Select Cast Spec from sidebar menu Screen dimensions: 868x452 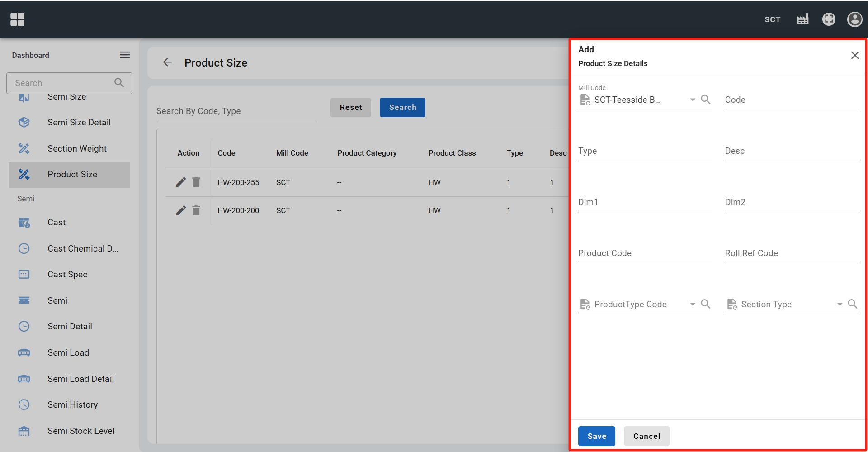[x=67, y=274]
